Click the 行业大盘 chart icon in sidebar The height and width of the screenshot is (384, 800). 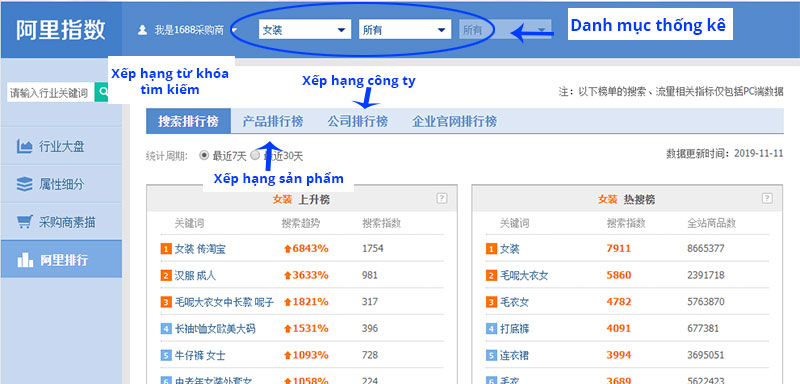click(x=24, y=146)
